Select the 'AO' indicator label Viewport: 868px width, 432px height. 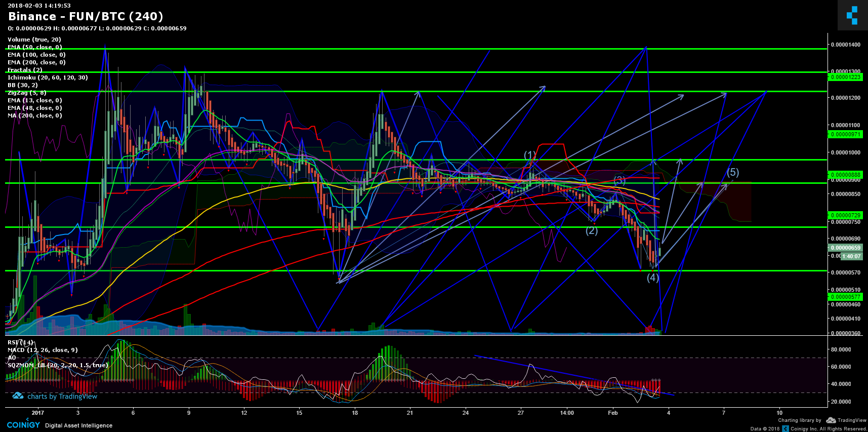[x=12, y=358]
